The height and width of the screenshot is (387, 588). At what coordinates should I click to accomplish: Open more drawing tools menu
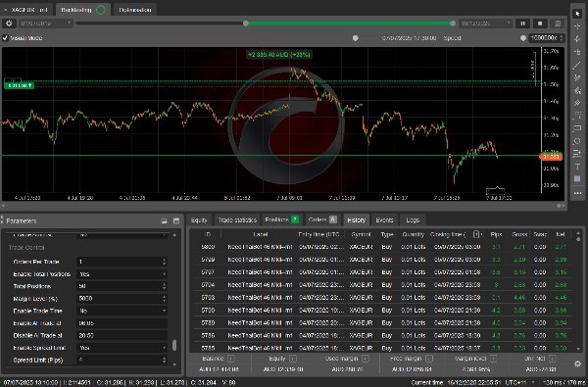[x=577, y=193]
